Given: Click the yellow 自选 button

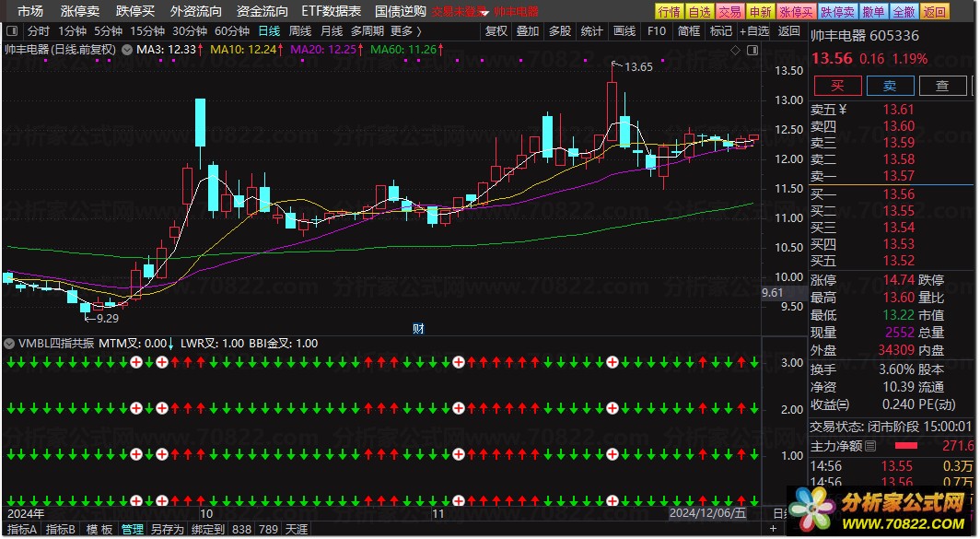Looking at the screenshot, I should pos(699,11).
